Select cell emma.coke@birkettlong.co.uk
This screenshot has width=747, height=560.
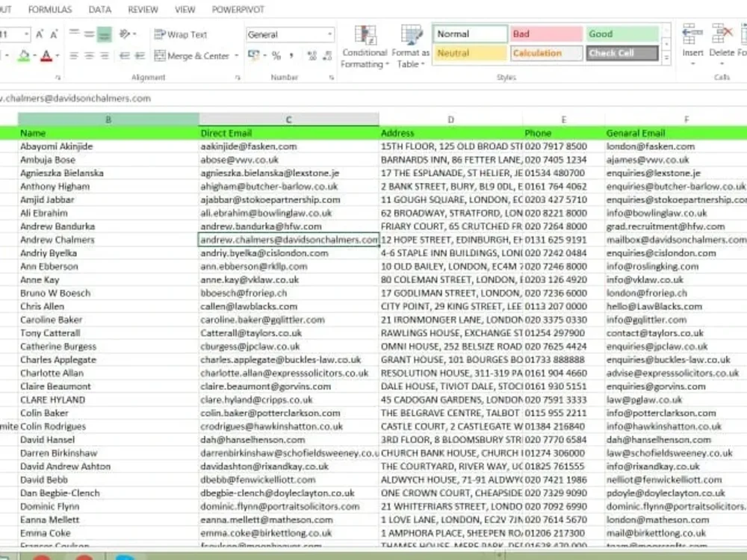(288, 533)
